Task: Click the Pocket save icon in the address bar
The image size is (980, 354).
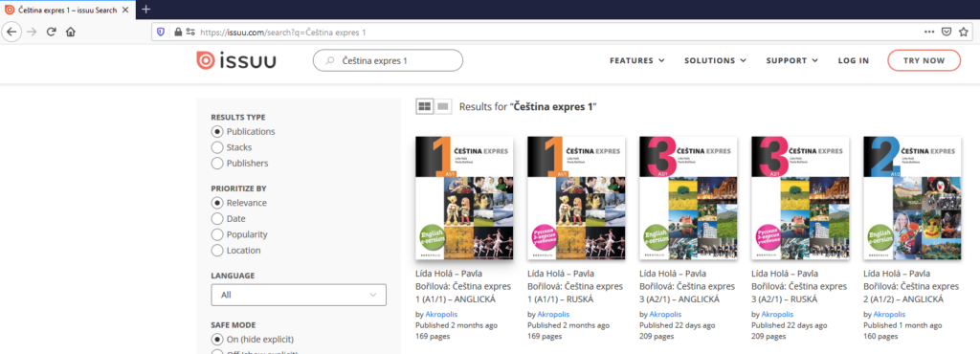Action: pyautogui.click(x=947, y=32)
